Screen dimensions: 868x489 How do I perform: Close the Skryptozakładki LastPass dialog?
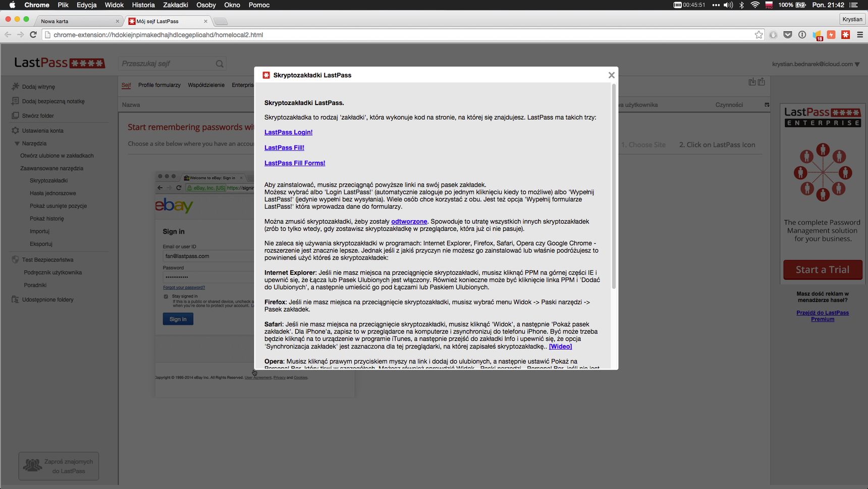[611, 75]
